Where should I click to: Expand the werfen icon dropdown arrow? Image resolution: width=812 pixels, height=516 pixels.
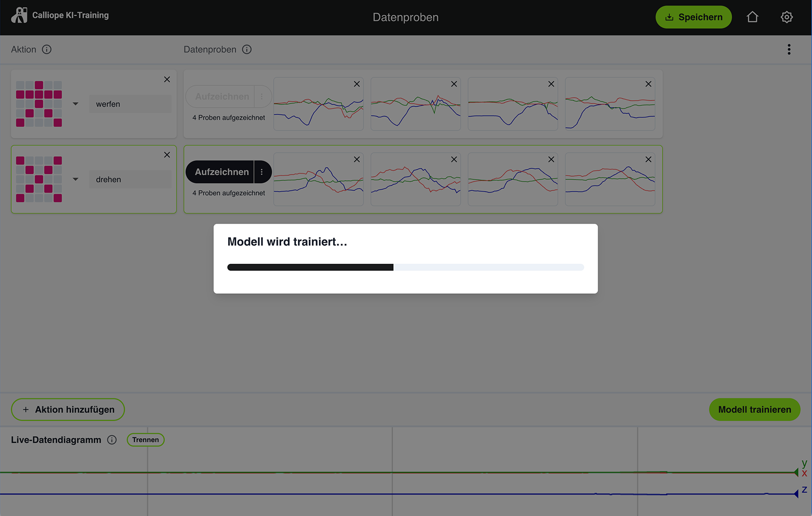[x=76, y=104]
